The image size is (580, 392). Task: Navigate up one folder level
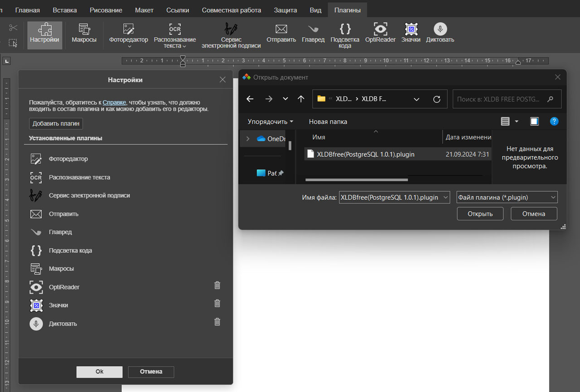tap(301, 99)
